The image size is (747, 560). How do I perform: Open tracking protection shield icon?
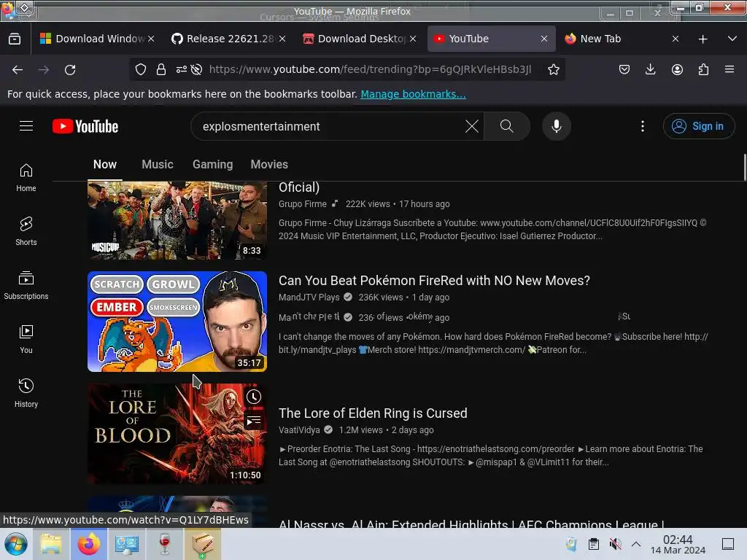pos(141,69)
